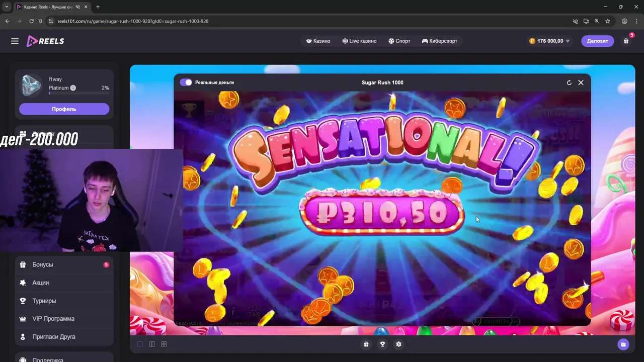The image size is (644, 362).
Task: Open the gift box icon with badge 5
Action: [626, 41]
